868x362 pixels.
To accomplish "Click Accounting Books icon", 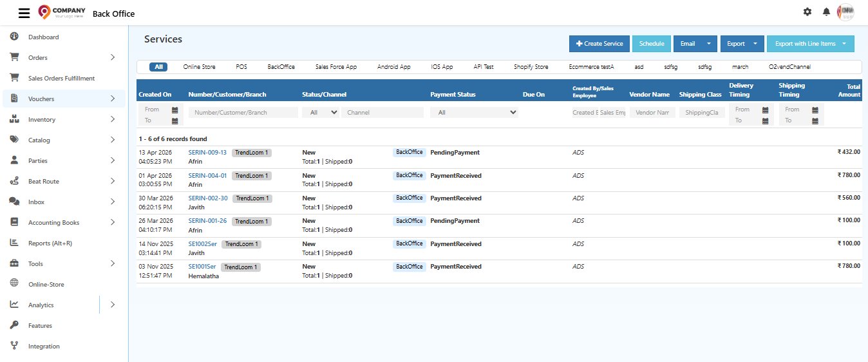I will [14, 222].
